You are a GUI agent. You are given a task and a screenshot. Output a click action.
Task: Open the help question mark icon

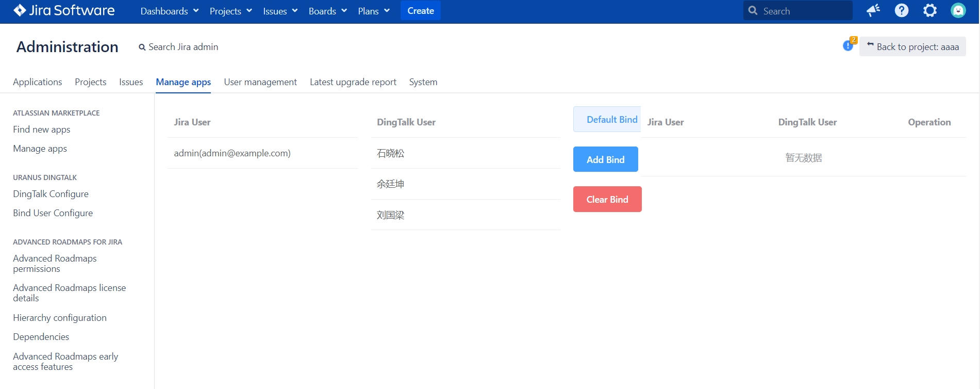[901, 11]
